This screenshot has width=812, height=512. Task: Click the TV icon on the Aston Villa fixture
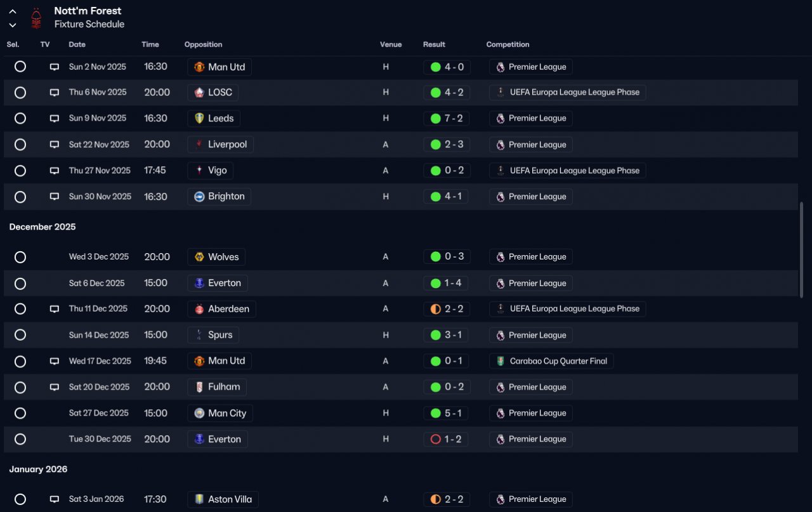coord(55,499)
